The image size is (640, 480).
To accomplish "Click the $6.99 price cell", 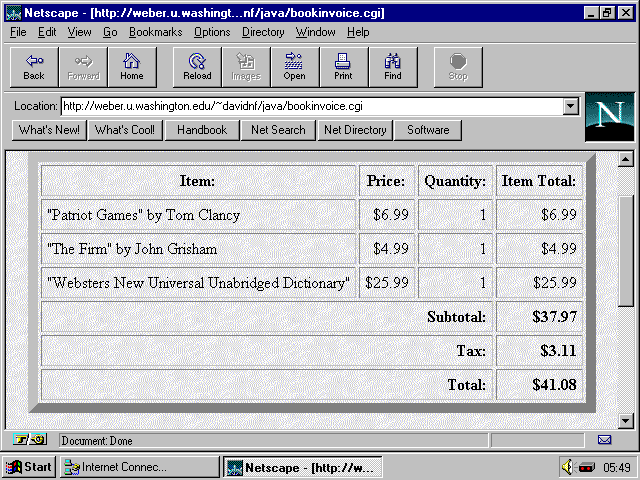I will 387,215.
